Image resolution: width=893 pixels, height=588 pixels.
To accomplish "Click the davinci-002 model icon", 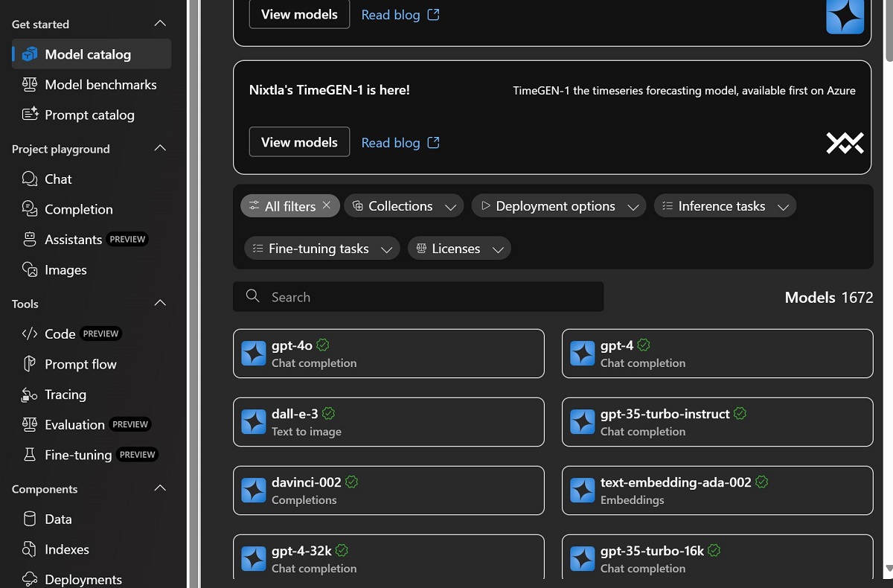I will (x=254, y=490).
